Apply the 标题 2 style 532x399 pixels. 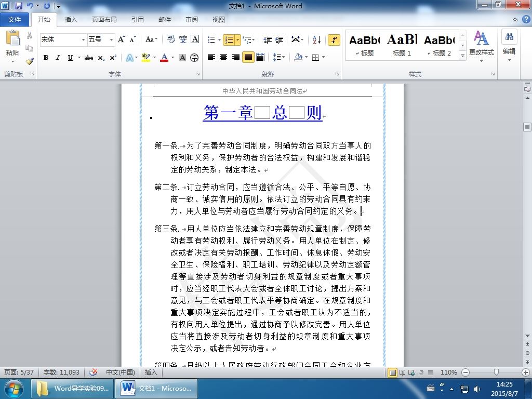pos(439,46)
